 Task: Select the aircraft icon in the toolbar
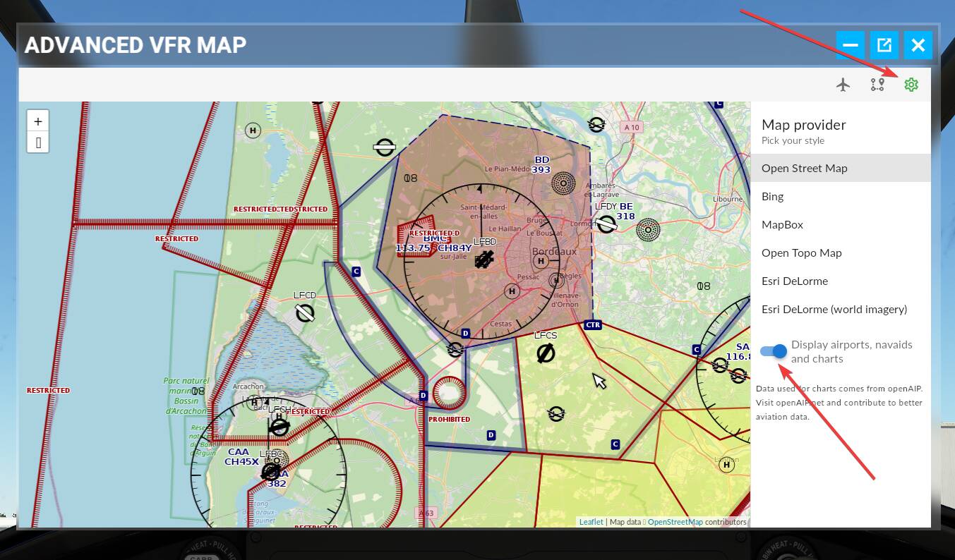pos(843,84)
